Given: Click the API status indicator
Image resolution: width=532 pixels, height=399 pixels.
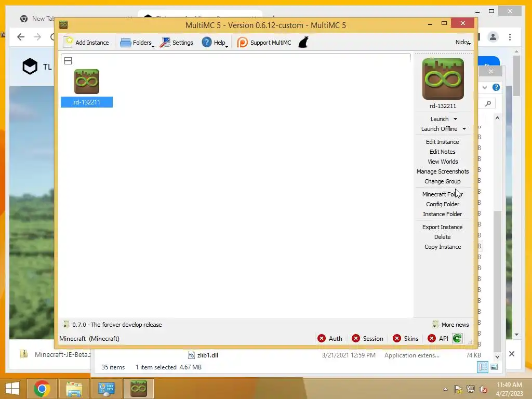Looking at the screenshot, I should [438, 339].
